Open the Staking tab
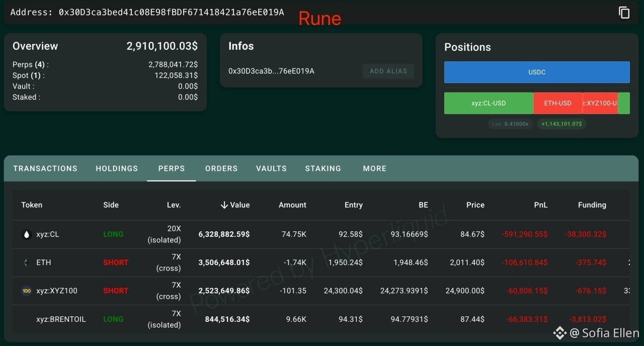This screenshot has width=644, height=346. tap(323, 168)
